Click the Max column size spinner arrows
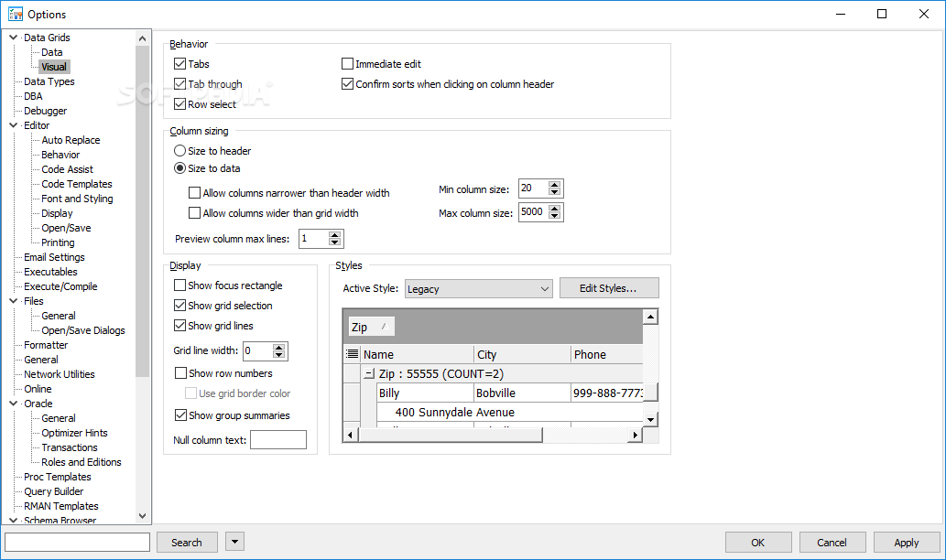946x560 pixels. click(554, 212)
